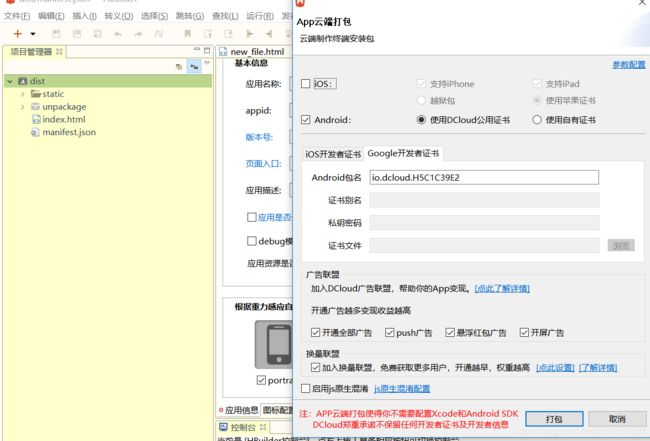The width and height of the screenshot is (650, 441).
Task: Click the Save icon in toolbar
Action: click(56, 34)
